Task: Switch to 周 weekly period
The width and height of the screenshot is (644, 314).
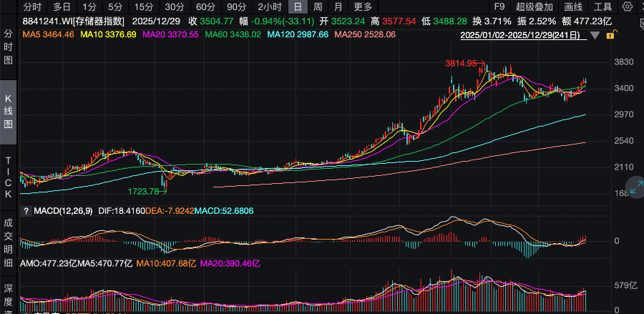Action: [x=318, y=6]
